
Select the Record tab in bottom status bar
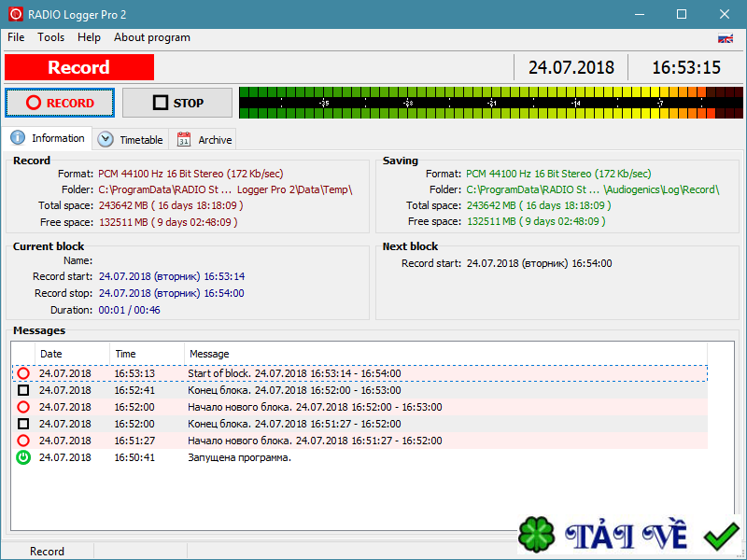point(48,551)
